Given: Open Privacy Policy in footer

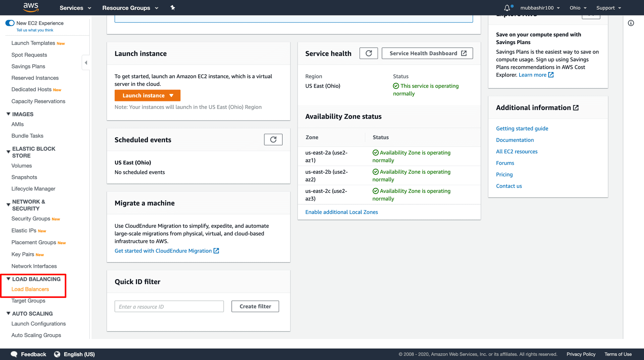Looking at the screenshot, I should coord(581,354).
